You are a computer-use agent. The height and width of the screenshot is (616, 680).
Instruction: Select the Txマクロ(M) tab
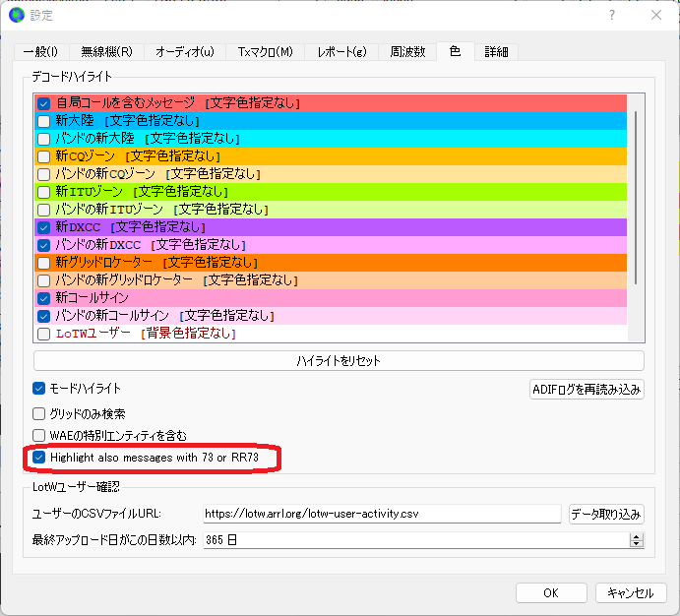pos(265,52)
